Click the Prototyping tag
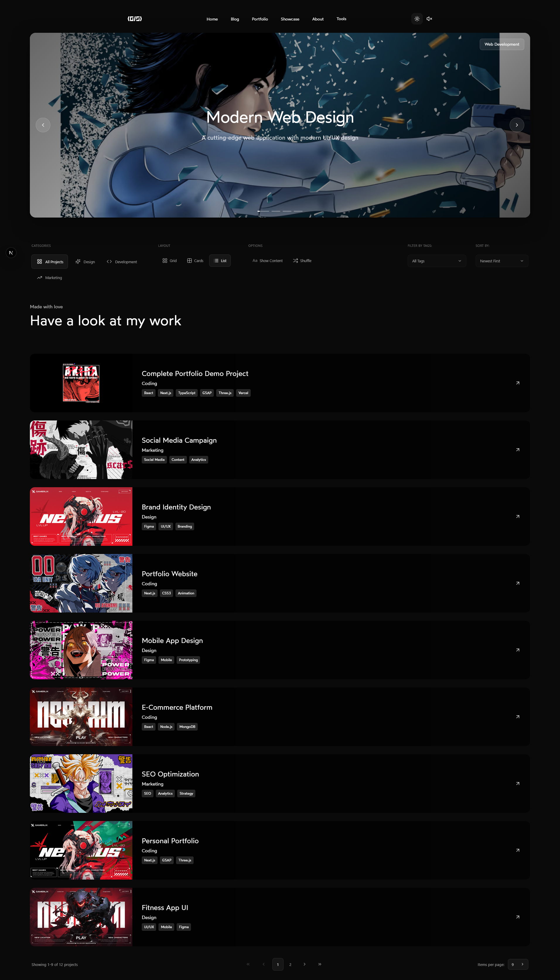 pyautogui.click(x=188, y=660)
